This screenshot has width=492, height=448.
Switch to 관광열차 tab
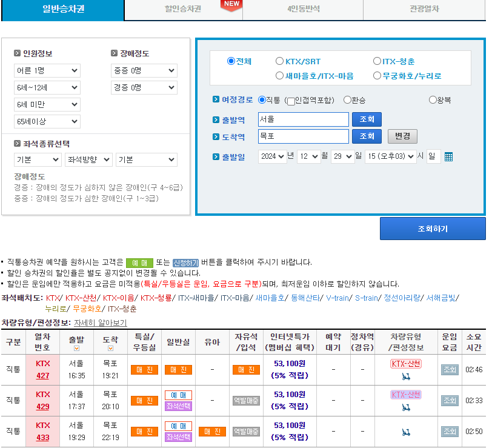click(x=424, y=9)
